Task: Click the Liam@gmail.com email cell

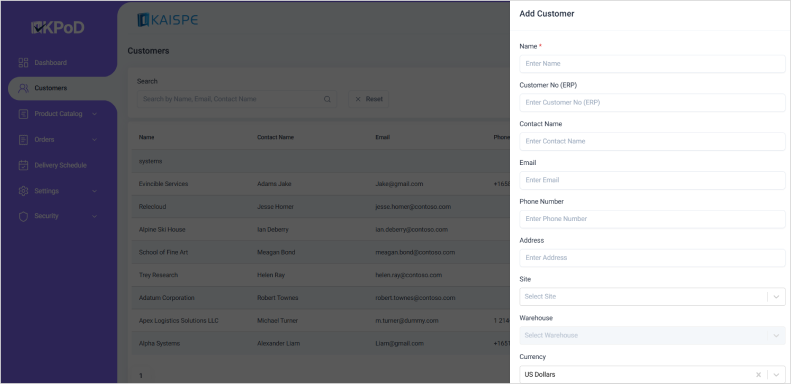Action: coord(400,343)
